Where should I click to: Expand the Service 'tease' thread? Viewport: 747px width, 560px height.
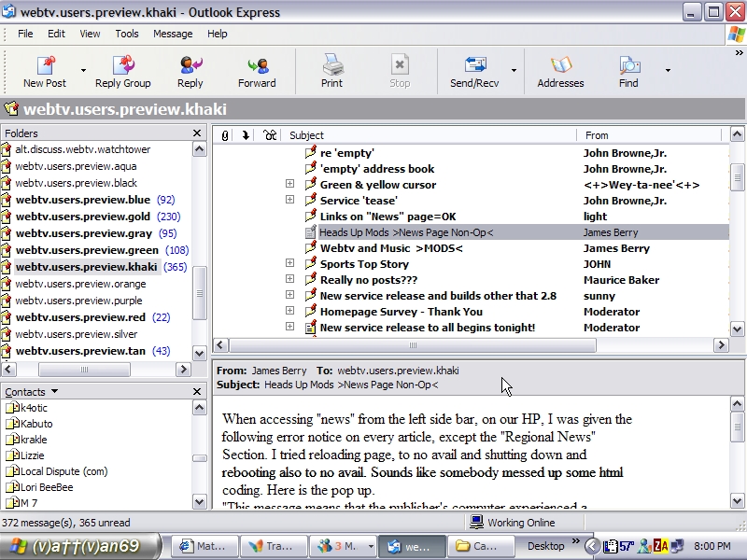pyautogui.click(x=289, y=200)
